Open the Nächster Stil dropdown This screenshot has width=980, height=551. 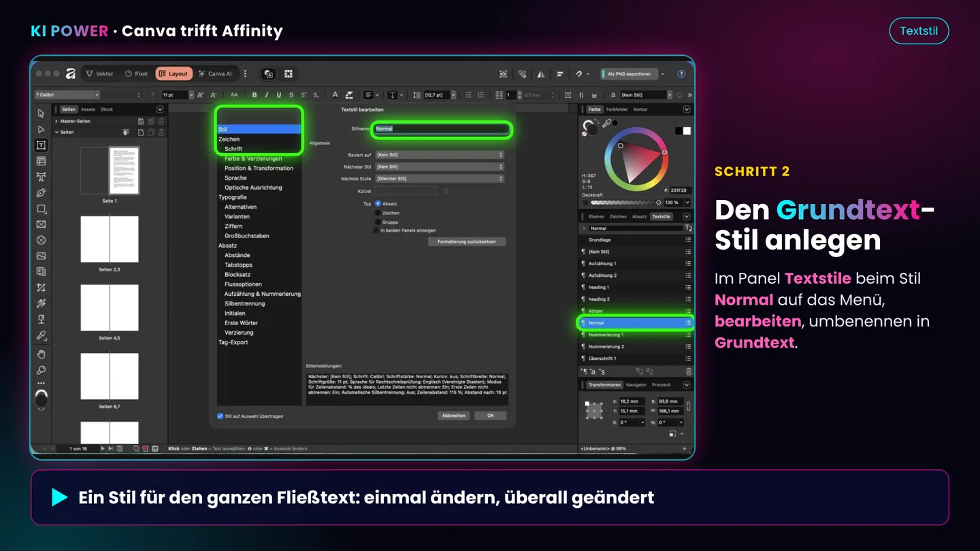[440, 167]
